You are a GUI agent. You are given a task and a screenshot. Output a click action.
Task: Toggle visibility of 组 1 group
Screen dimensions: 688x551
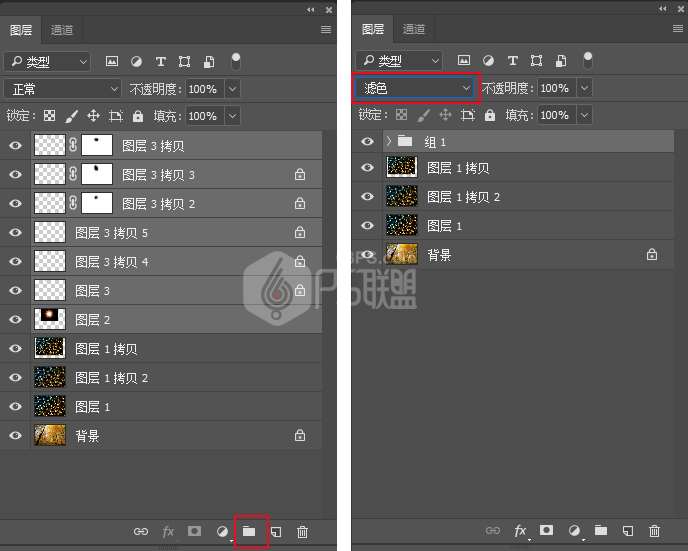click(367, 141)
